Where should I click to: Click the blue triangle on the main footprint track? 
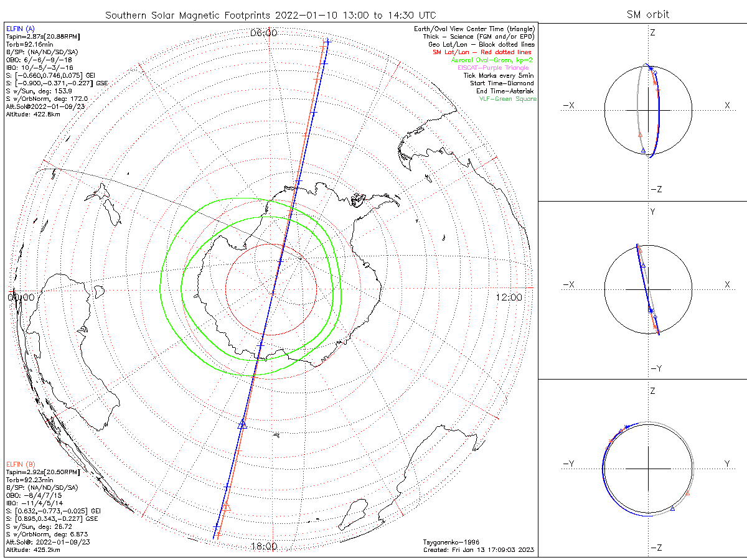(x=243, y=424)
